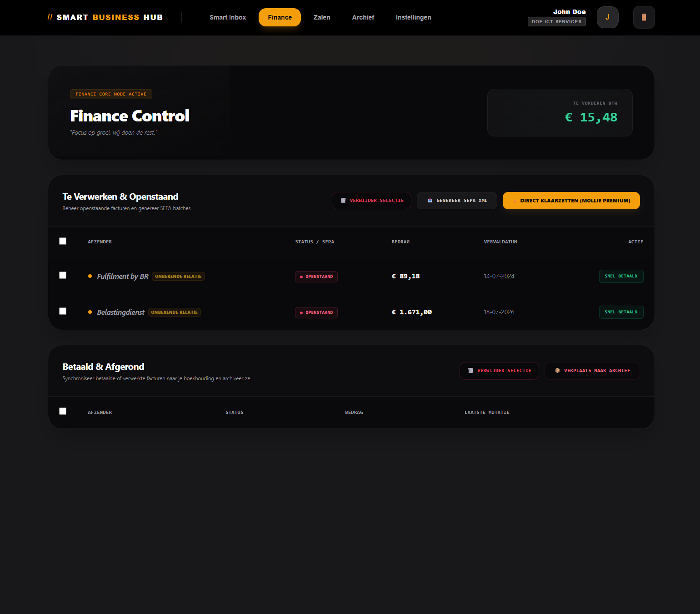700x614 pixels.
Task: Select the Finance tab
Action: pyautogui.click(x=280, y=17)
